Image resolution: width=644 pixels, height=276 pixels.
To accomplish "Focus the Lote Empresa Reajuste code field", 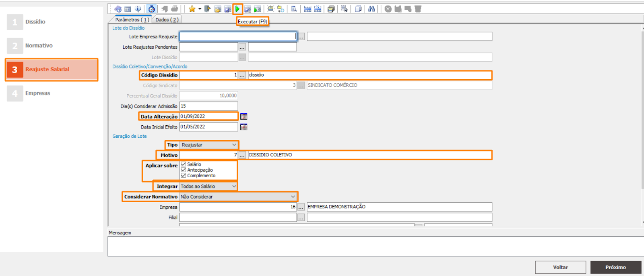I will click(x=238, y=37).
